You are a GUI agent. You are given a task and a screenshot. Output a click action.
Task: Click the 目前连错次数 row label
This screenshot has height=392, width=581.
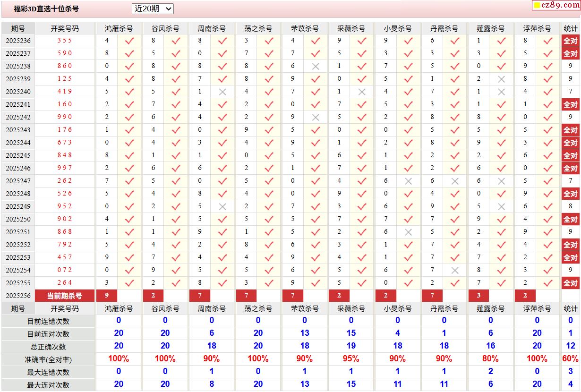tap(48, 321)
